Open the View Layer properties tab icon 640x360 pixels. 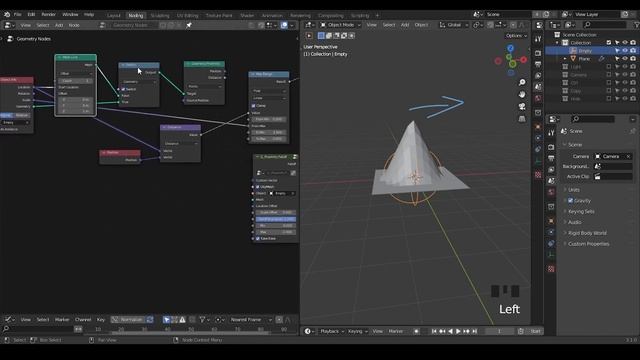[x=551, y=169]
